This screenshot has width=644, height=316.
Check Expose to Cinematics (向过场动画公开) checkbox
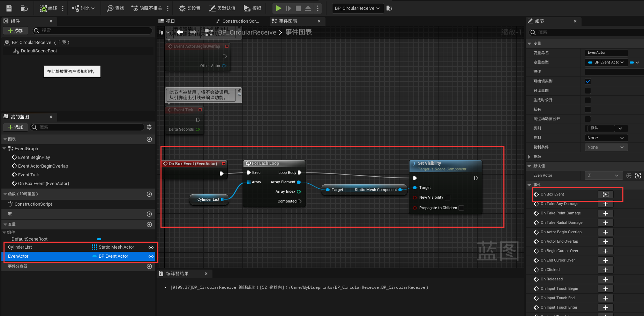[588, 119]
